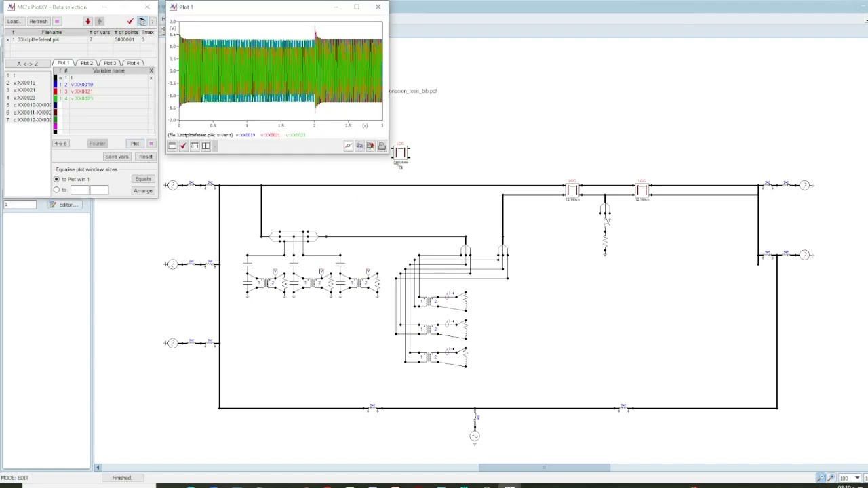Toggle the multi-file copy icon in Data selection
The width and height of the screenshot is (868, 488).
(x=142, y=22)
